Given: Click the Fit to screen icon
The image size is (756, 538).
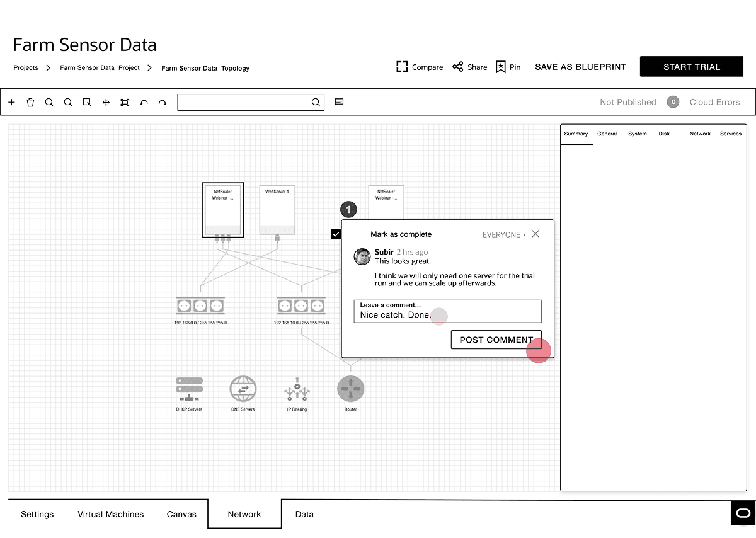Looking at the screenshot, I should (x=125, y=101).
